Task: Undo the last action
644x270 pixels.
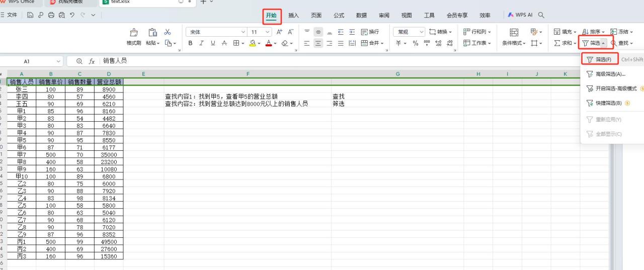Action: coord(72,15)
